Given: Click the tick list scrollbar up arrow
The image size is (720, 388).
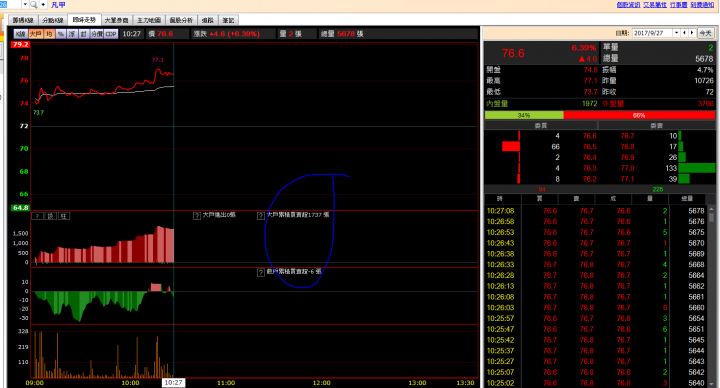Looking at the screenshot, I should [x=711, y=209].
